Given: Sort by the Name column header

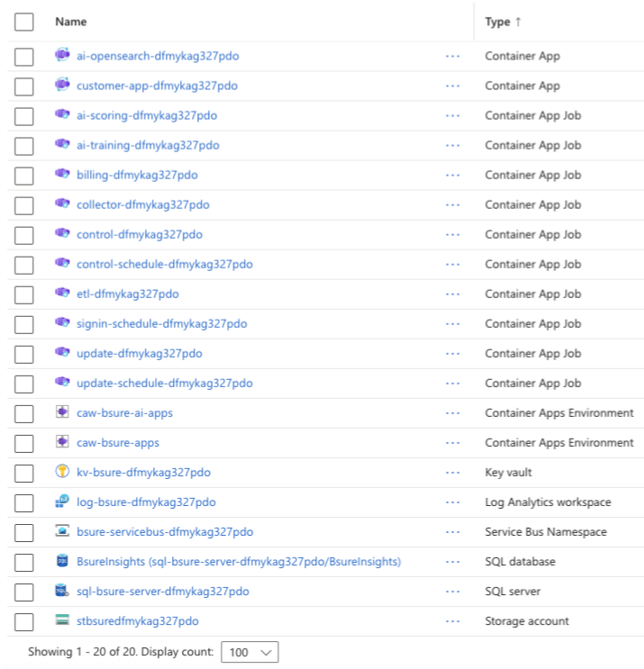Looking at the screenshot, I should pyautogui.click(x=71, y=22).
